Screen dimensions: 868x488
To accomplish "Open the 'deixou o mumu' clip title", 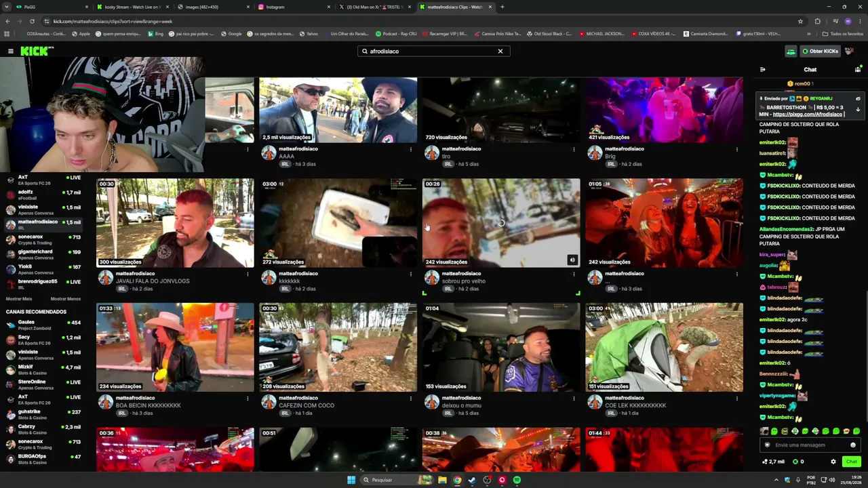I will [x=463, y=405].
